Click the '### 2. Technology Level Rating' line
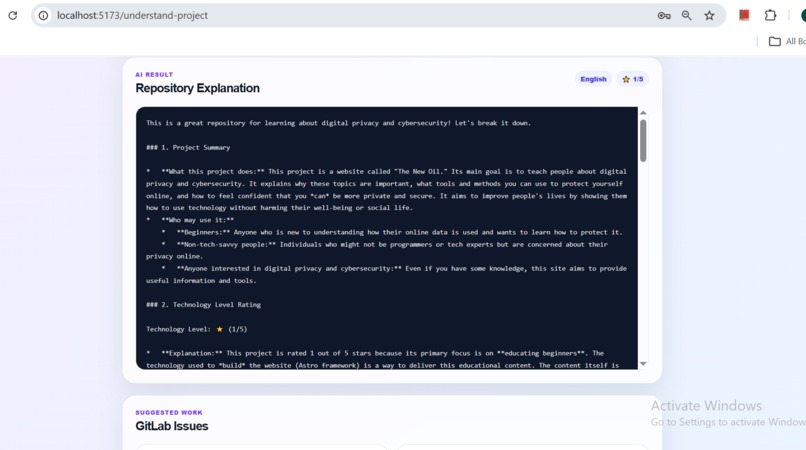Viewport: 806px width, 450px height. pos(204,305)
